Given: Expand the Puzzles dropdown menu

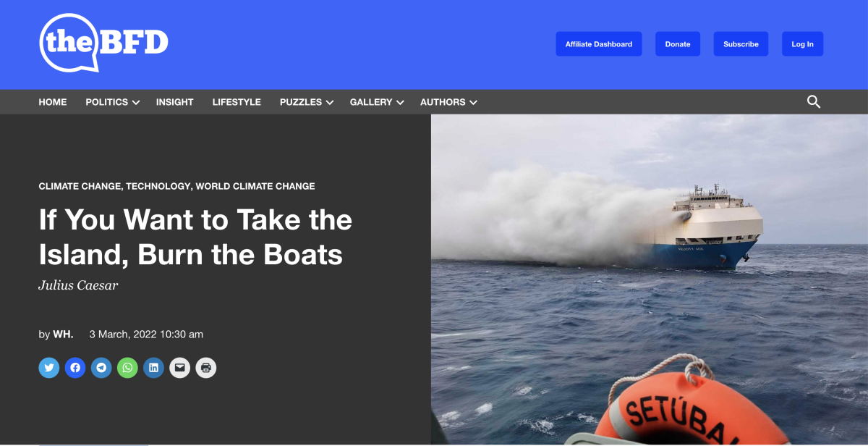Looking at the screenshot, I should click(307, 102).
